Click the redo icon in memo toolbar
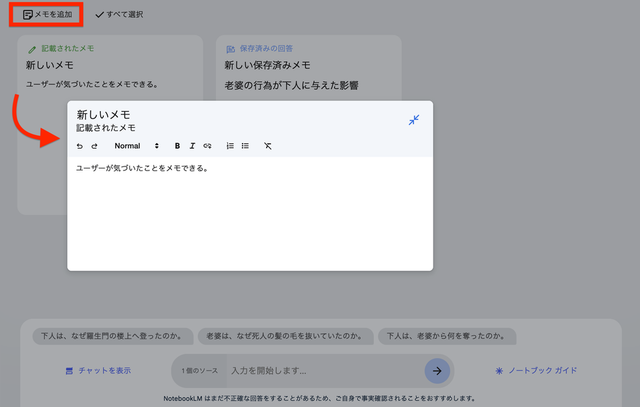640x407 pixels. (95, 146)
